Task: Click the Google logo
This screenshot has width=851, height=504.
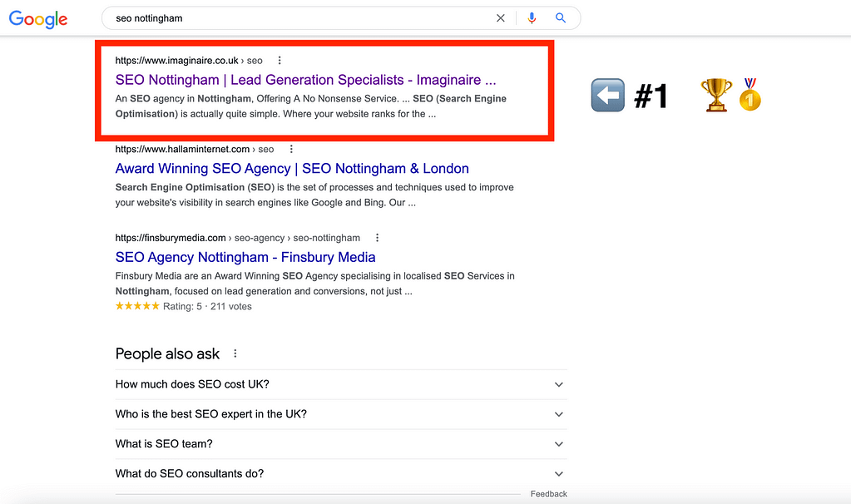Action: click(38, 19)
